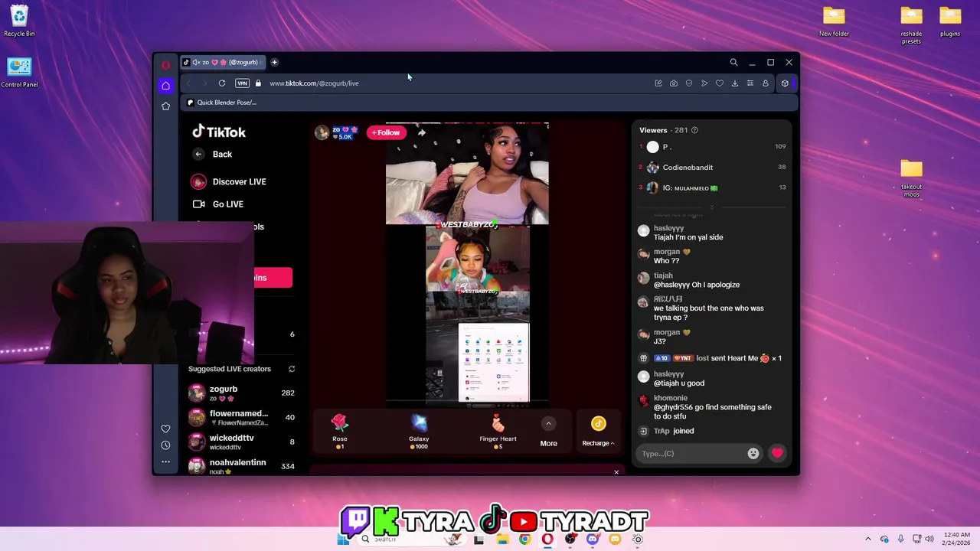Take a snapshot with camera icon
This screenshot has width=980, height=551.
(x=674, y=83)
